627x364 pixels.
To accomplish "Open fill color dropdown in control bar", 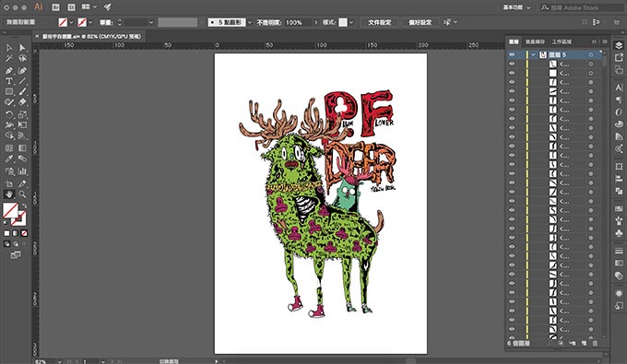I will coord(71,22).
